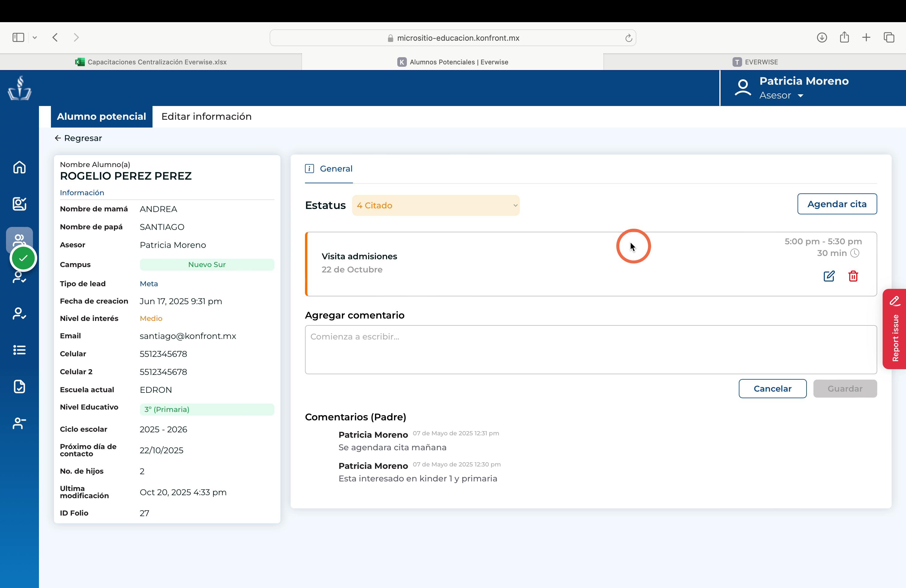Click the email santiago@konfront.mx
This screenshot has width=906, height=588.
[x=188, y=336]
